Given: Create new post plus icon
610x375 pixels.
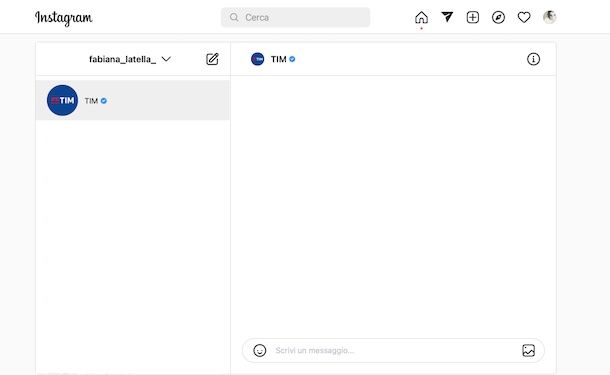Looking at the screenshot, I should pos(473,18).
